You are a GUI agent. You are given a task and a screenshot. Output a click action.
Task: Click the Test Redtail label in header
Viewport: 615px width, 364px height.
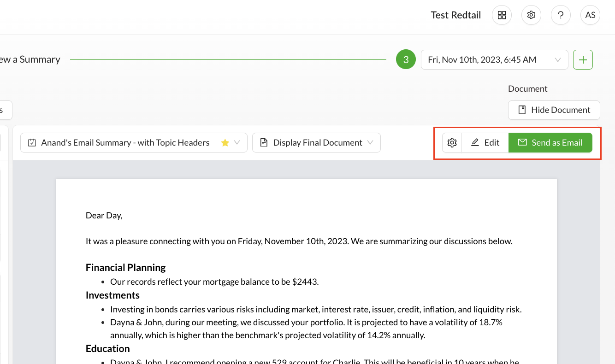(x=455, y=15)
